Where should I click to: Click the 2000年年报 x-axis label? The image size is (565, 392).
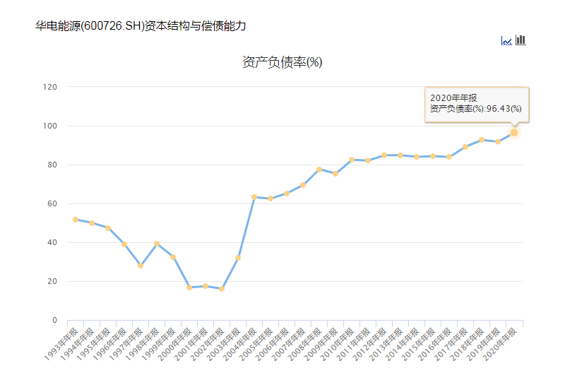pos(176,344)
